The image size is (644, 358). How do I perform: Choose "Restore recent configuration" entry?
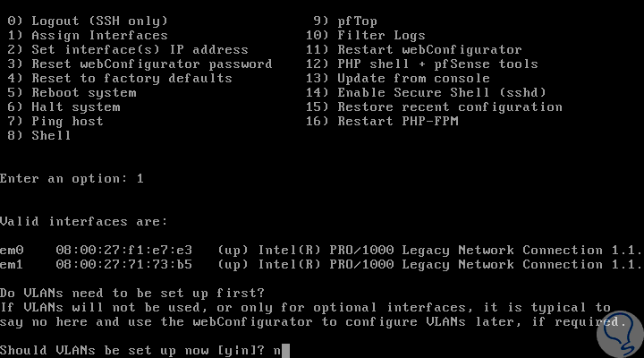click(x=449, y=107)
